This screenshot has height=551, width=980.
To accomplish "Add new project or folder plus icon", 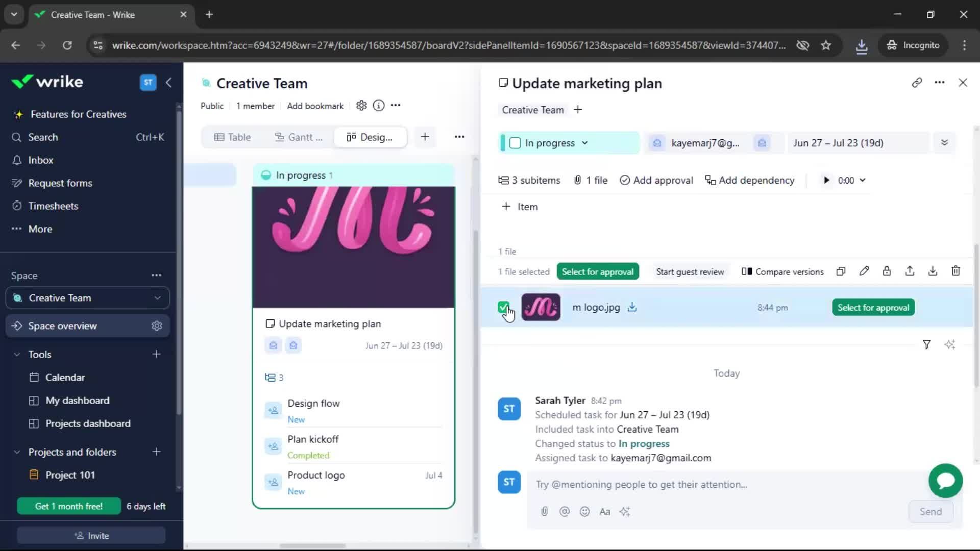I will point(156,452).
